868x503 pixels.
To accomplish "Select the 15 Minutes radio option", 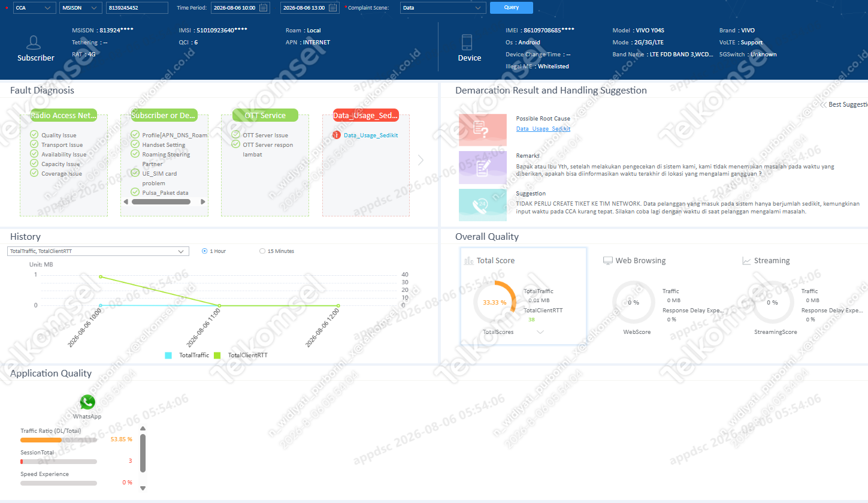I will pyautogui.click(x=262, y=251).
